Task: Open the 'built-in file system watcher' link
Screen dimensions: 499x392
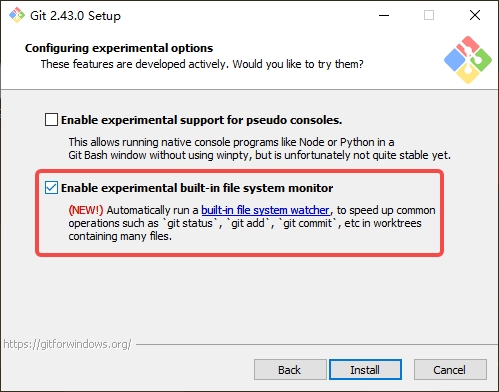Action: tap(265, 210)
